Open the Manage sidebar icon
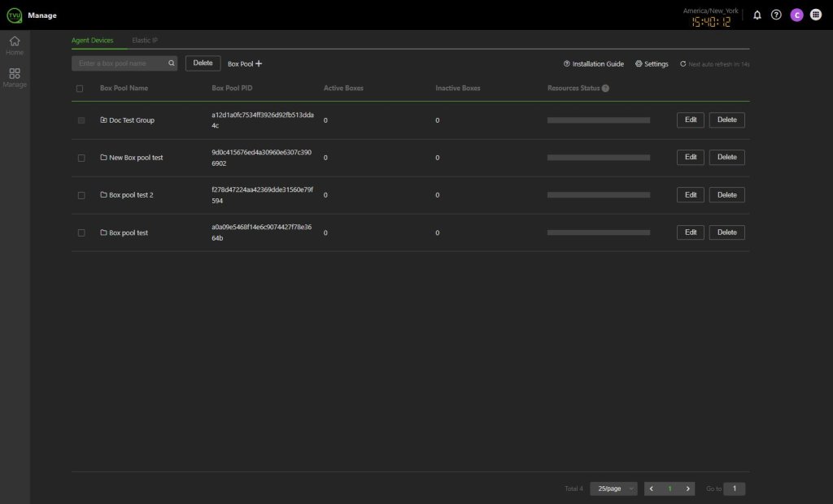Screen dimensions: 833x504 click(x=15, y=77)
